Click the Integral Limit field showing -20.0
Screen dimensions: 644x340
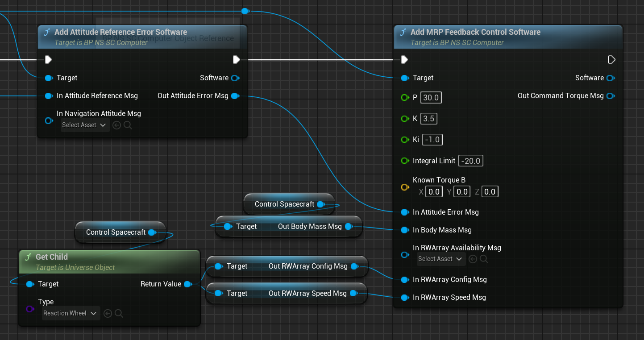click(471, 161)
